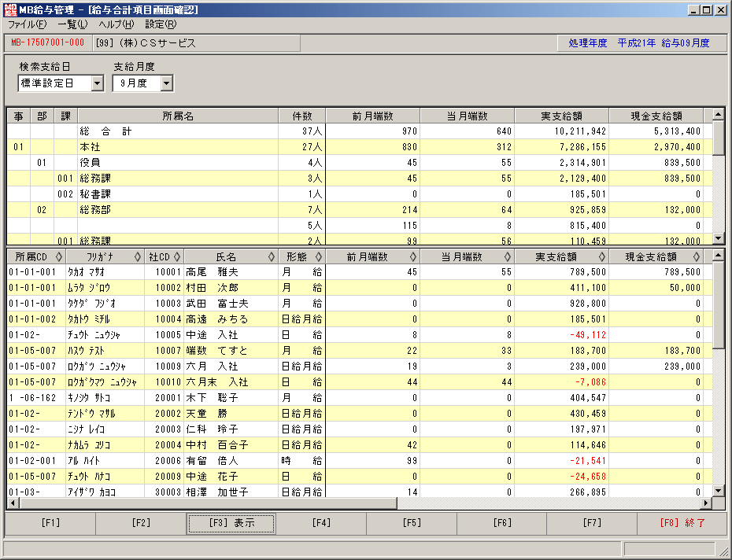The width and height of the screenshot is (732, 560).
Task: Open the ファイル(F) menu
Action: point(27,24)
